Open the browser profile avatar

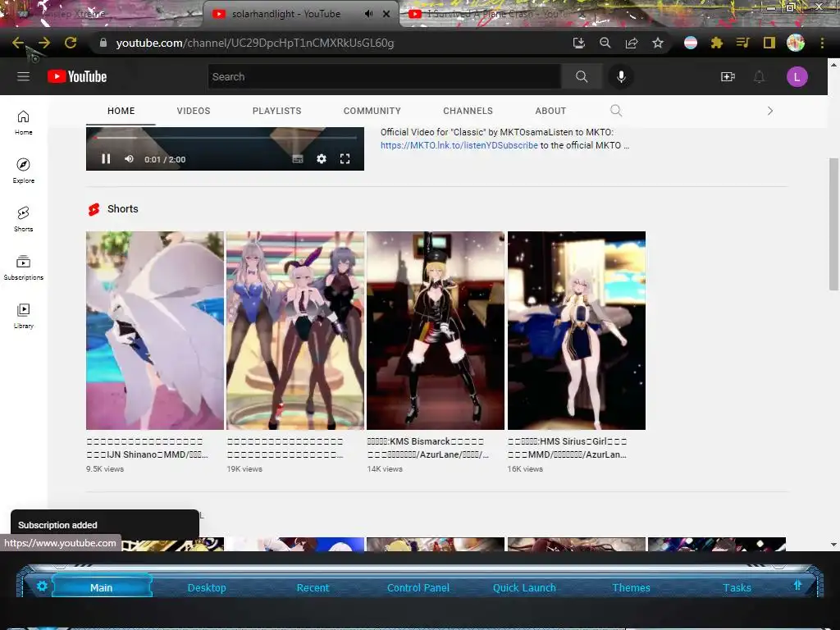coord(796,43)
